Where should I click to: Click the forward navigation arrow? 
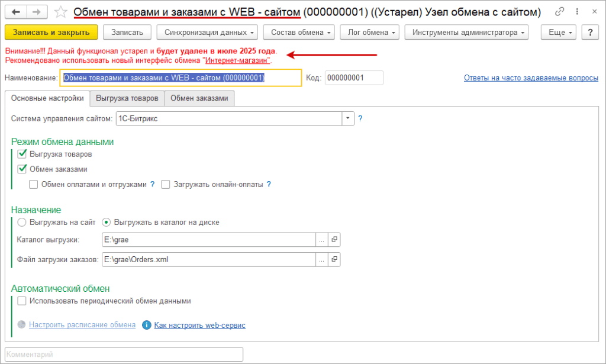(x=37, y=11)
